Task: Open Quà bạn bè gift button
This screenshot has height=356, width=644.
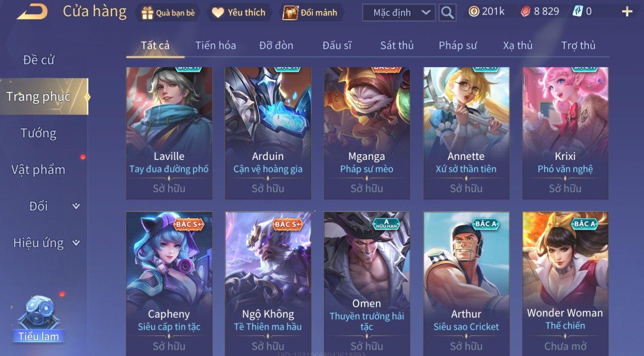Action: tap(168, 13)
